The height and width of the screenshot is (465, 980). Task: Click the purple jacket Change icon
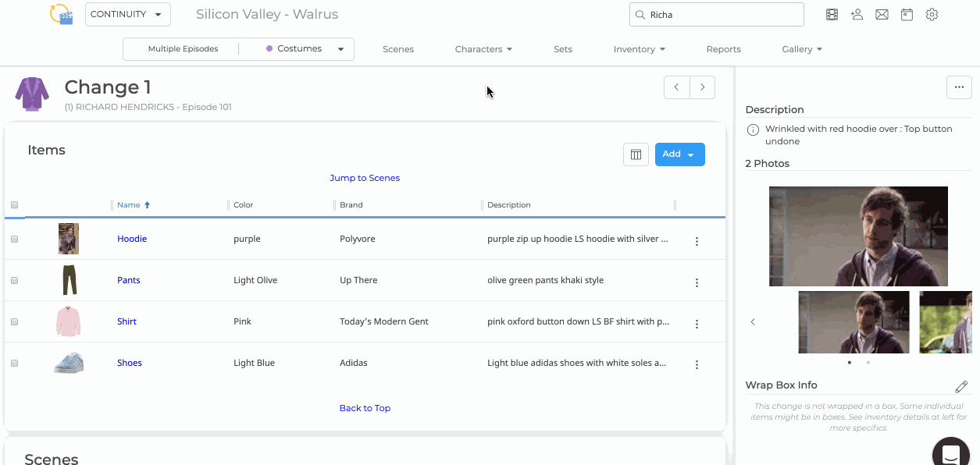click(x=32, y=94)
